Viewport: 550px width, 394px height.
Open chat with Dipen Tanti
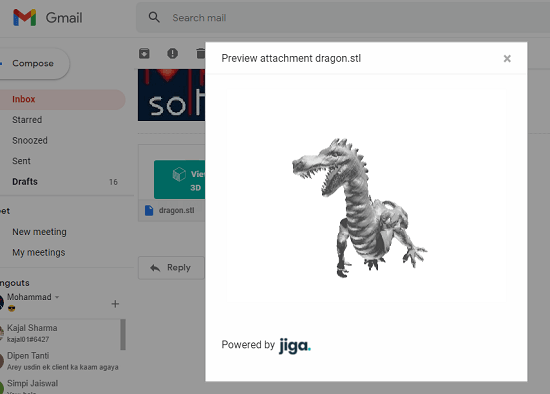60,361
